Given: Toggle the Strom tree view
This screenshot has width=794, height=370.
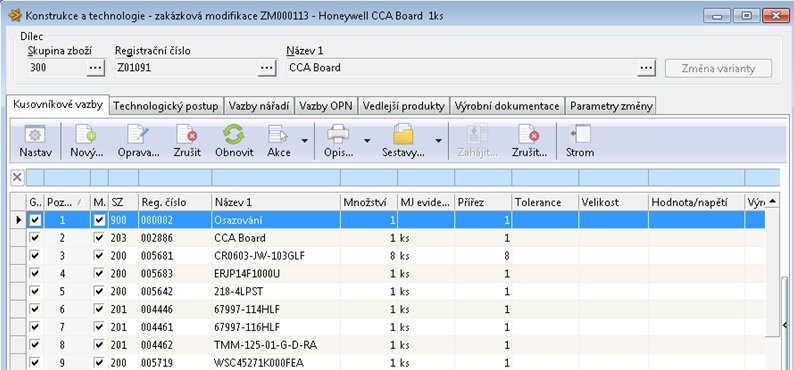Looking at the screenshot, I should tap(580, 142).
